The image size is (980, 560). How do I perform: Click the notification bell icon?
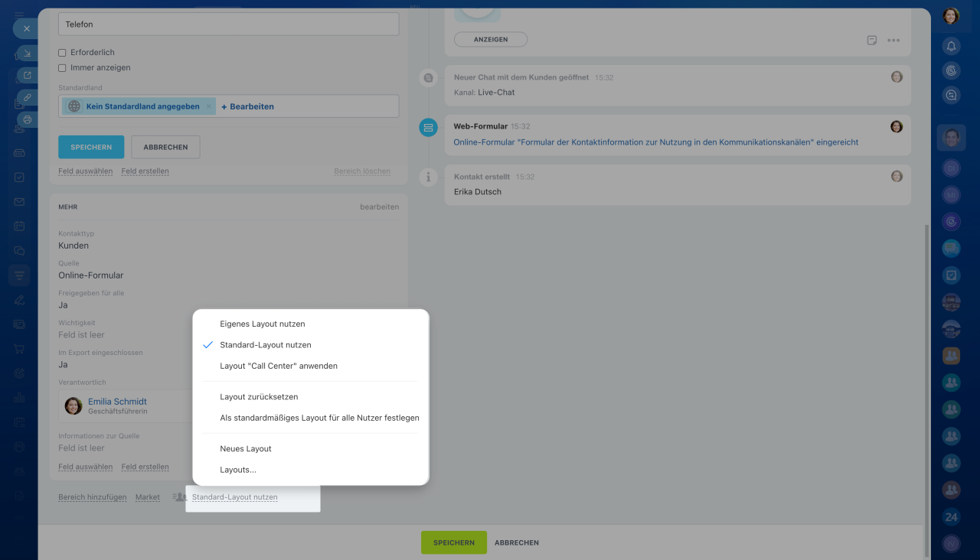click(x=952, y=46)
